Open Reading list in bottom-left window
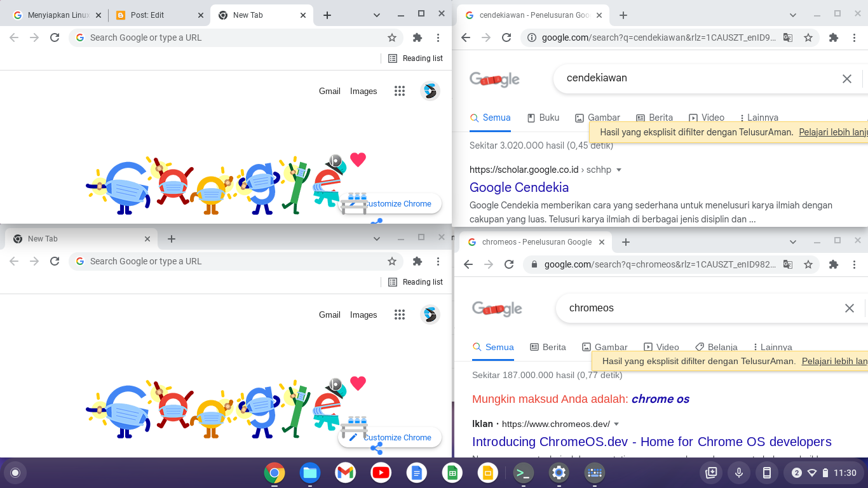This screenshot has width=868, height=488. [x=416, y=282]
